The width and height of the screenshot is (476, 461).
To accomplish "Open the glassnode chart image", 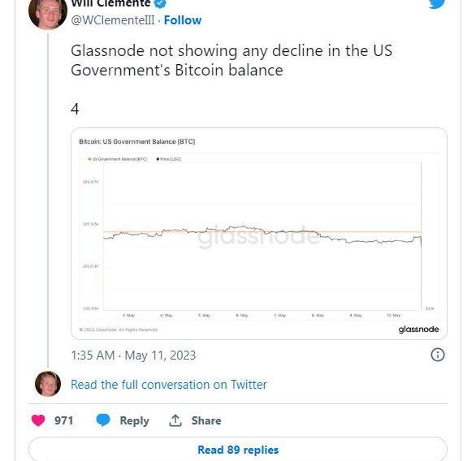I will point(259,234).
